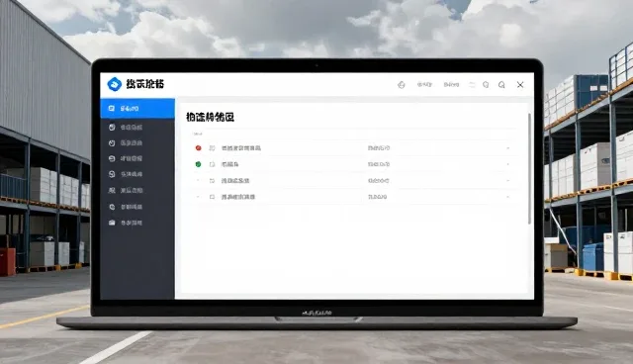
Task: Open the seventh sidebar menu item
Action: [137, 207]
